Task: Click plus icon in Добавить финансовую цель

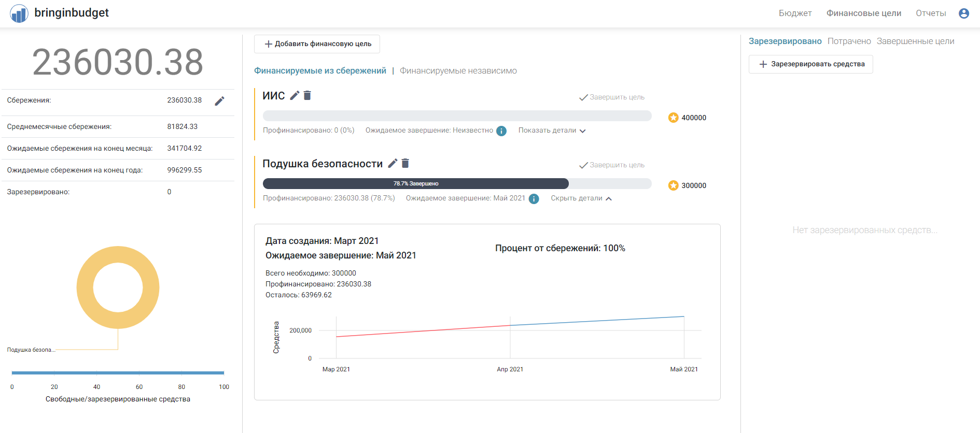Action: 269,44
